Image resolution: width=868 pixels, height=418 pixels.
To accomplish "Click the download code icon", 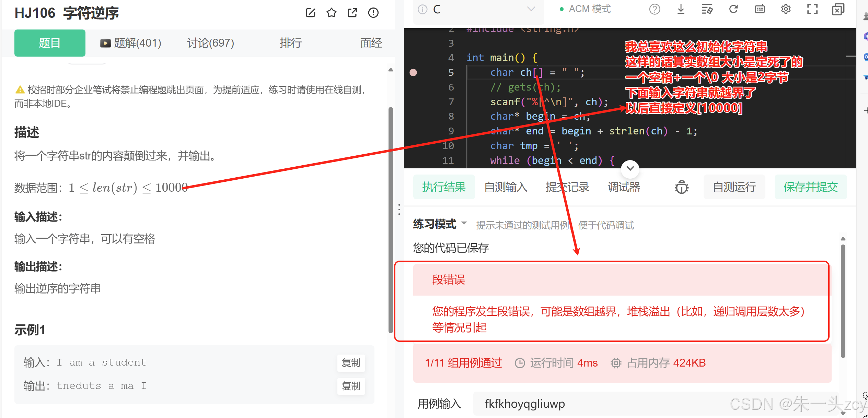I will pyautogui.click(x=681, y=9).
